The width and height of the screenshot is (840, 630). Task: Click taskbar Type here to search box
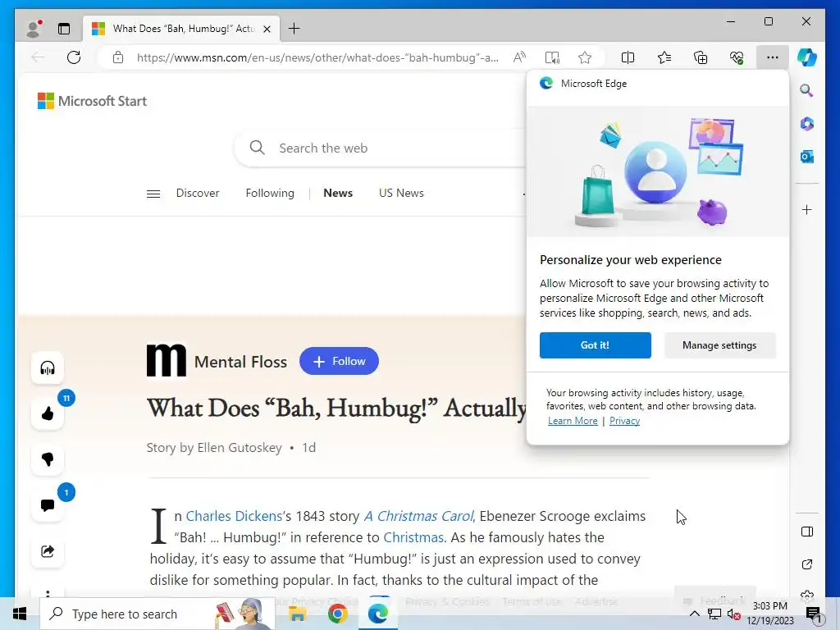pyautogui.click(x=157, y=614)
